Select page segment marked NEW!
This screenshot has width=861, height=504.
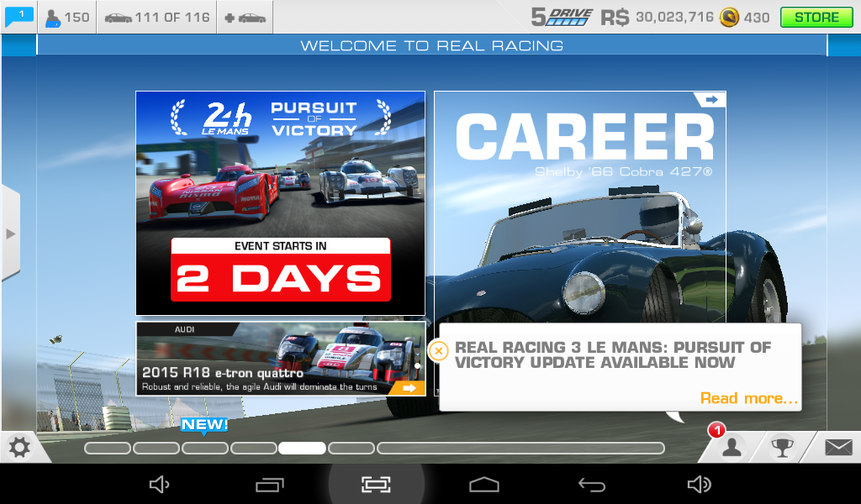click(x=204, y=449)
